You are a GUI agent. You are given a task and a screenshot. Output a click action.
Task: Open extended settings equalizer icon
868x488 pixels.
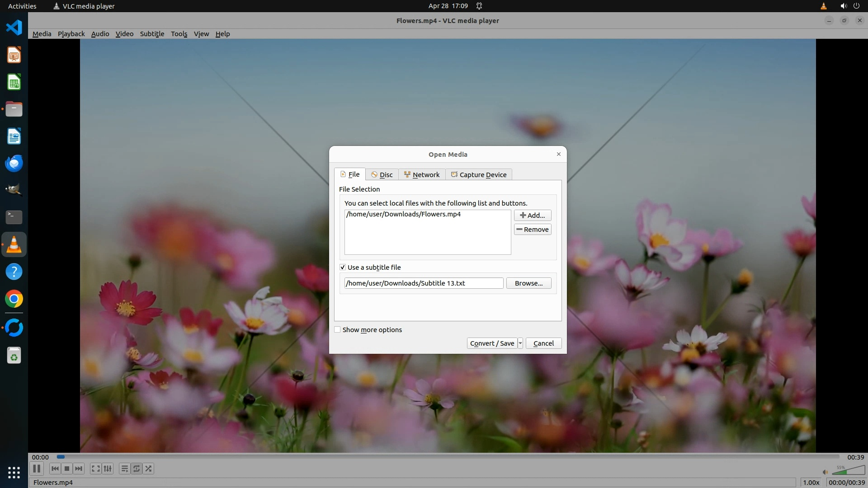coord(108,469)
